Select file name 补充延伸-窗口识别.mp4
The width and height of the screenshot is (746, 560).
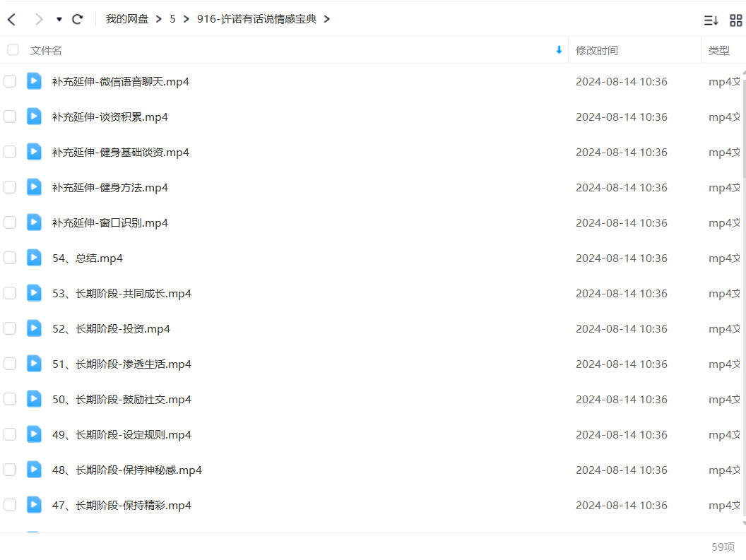[x=110, y=223]
